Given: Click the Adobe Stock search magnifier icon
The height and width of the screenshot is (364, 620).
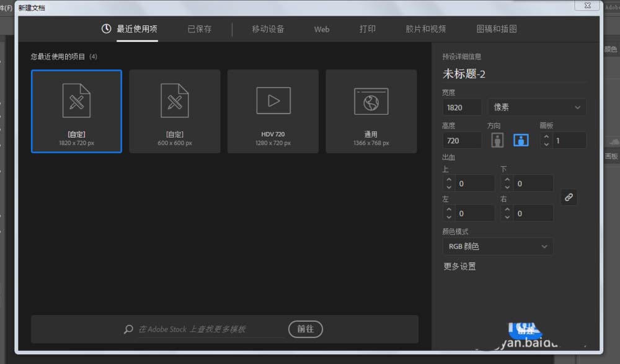Looking at the screenshot, I should click(128, 329).
